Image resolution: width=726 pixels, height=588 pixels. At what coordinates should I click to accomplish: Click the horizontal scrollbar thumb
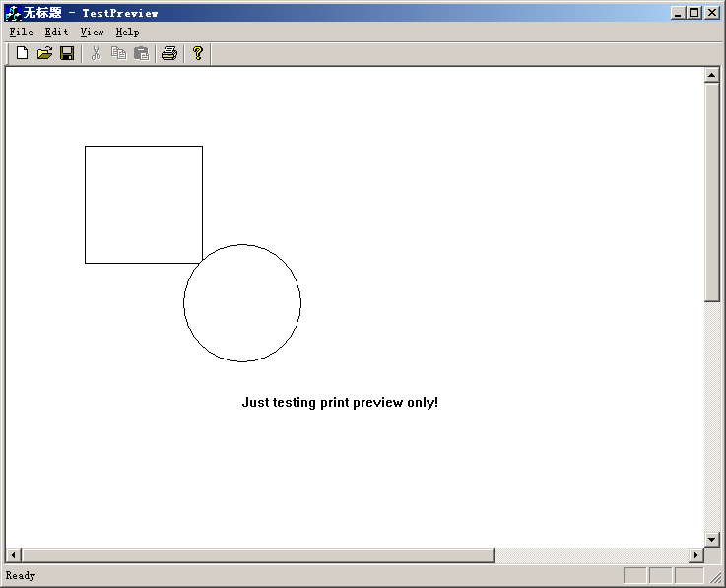pos(257,555)
